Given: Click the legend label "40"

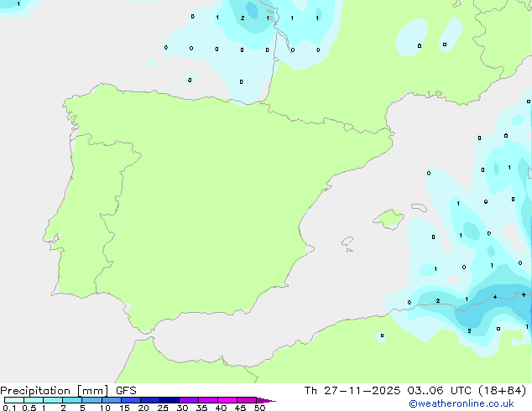Looking at the screenshot, I should pyautogui.click(x=221, y=408).
